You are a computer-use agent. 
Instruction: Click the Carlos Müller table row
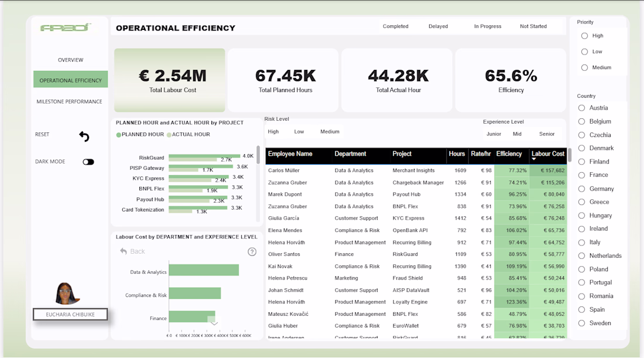click(416, 170)
